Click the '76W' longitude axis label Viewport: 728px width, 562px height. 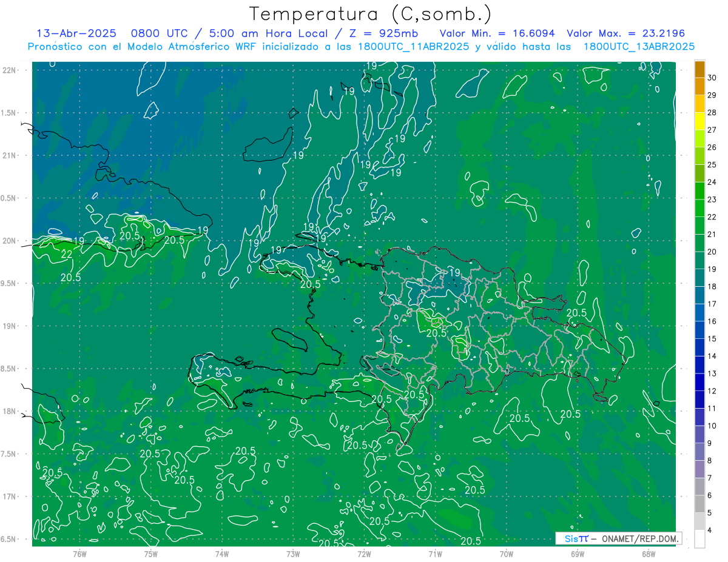point(79,554)
